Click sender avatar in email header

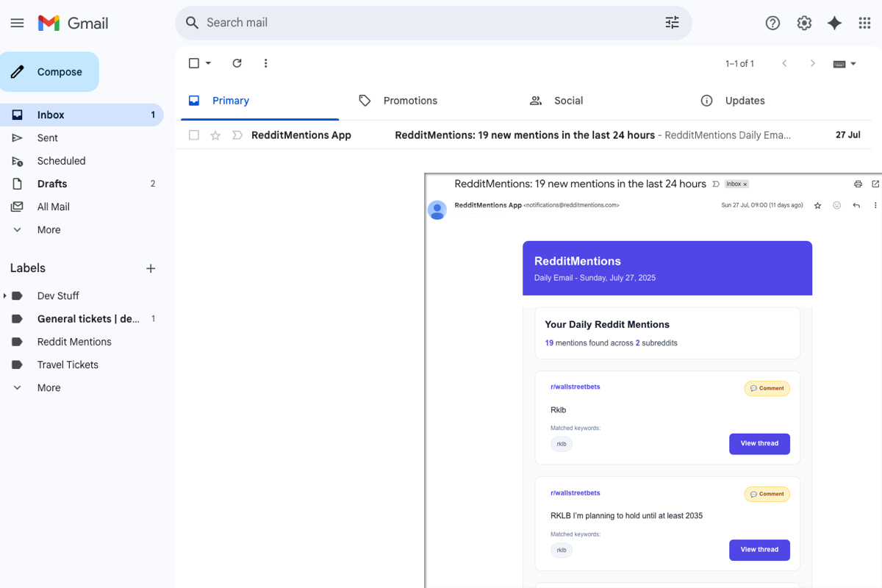pyautogui.click(x=437, y=210)
